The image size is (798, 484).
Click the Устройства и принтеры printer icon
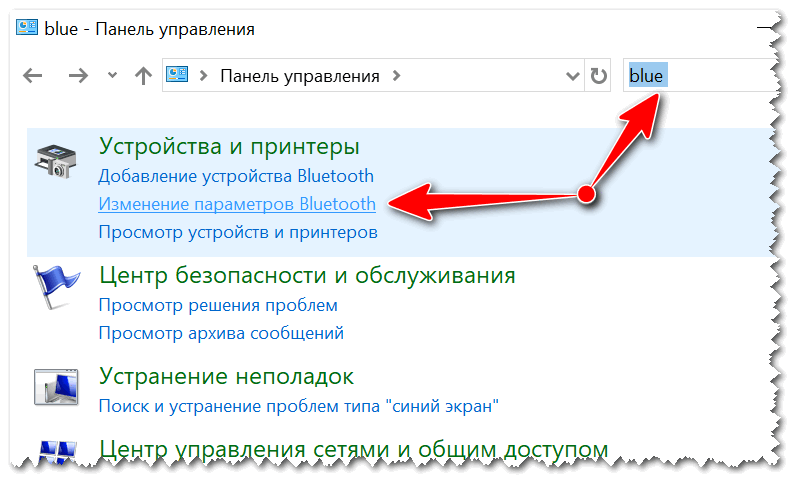pyautogui.click(x=54, y=161)
